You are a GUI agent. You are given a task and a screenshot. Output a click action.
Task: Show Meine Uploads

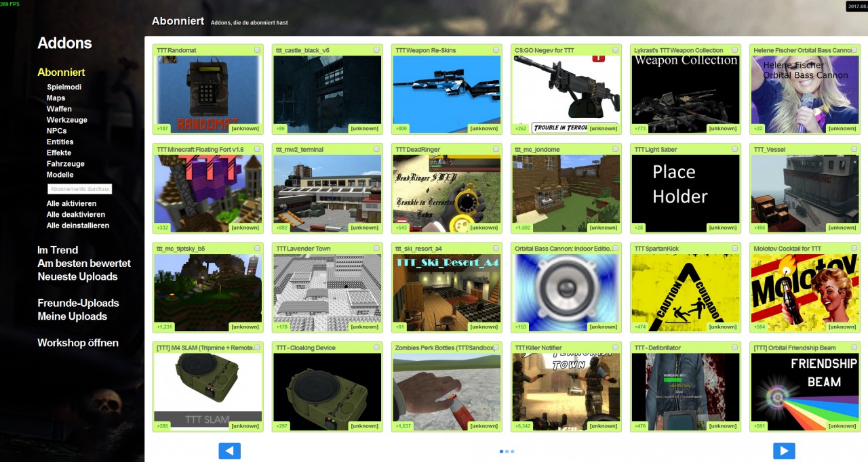coord(73,316)
